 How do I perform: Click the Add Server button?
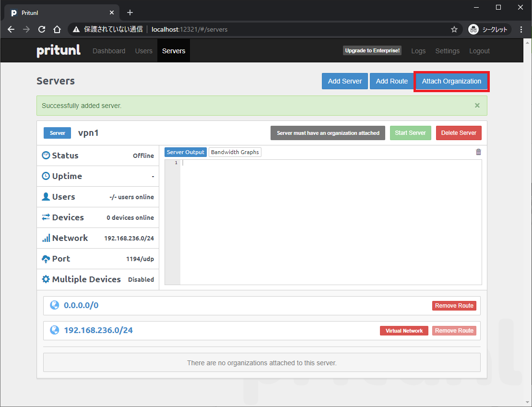click(x=345, y=81)
